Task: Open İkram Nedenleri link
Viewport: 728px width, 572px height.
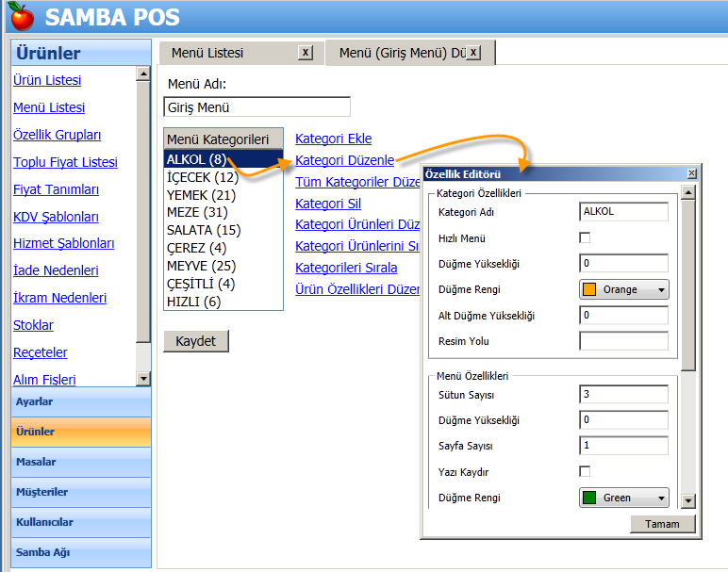Action: [x=59, y=298]
